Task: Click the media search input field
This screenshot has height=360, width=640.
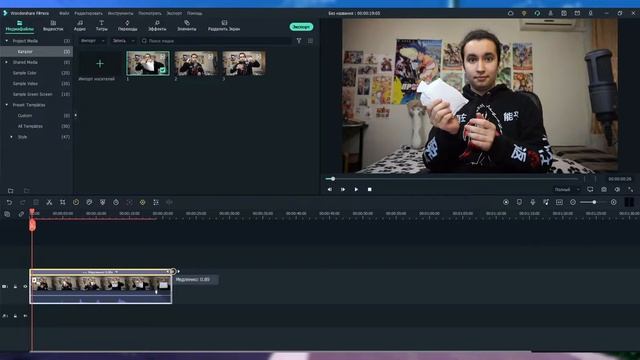Action: point(216,41)
